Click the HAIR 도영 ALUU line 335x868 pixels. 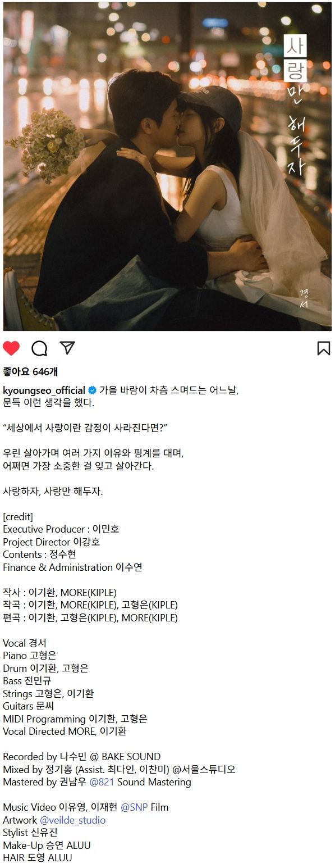[38, 858]
